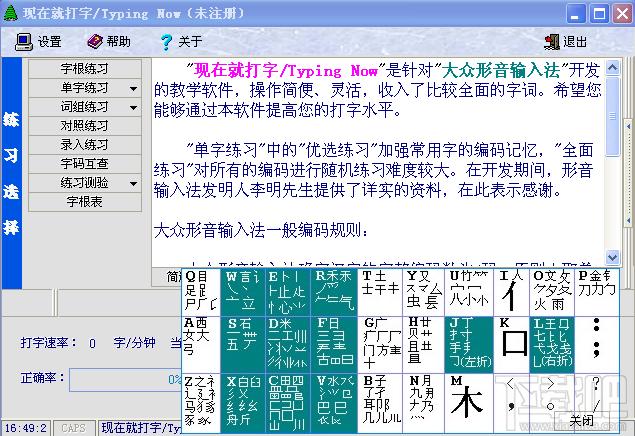Select the R key radical cell
The height and width of the screenshot is (436, 635).
tap(334, 292)
